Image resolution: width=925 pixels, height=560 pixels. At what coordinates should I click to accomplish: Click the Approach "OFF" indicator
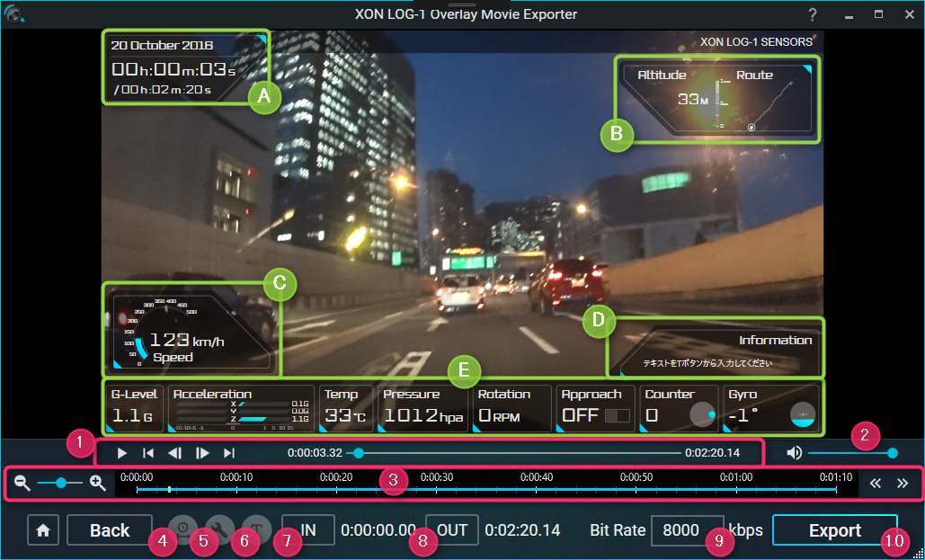tap(581, 415)
